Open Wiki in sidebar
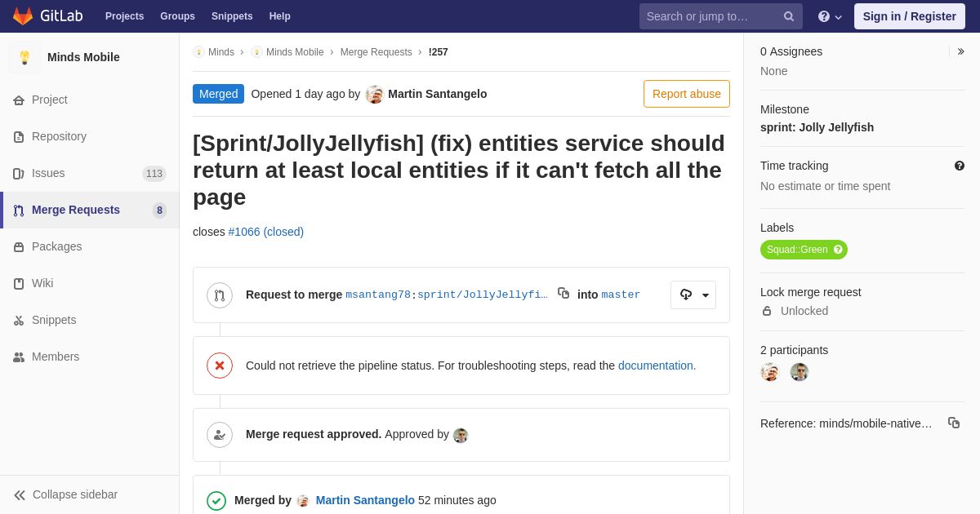This screenshot has height=514, width=980. click(x=90, y=283)
